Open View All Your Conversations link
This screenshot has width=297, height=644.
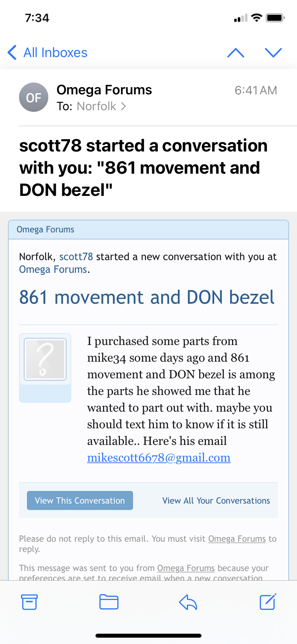(x=216, y=500)
